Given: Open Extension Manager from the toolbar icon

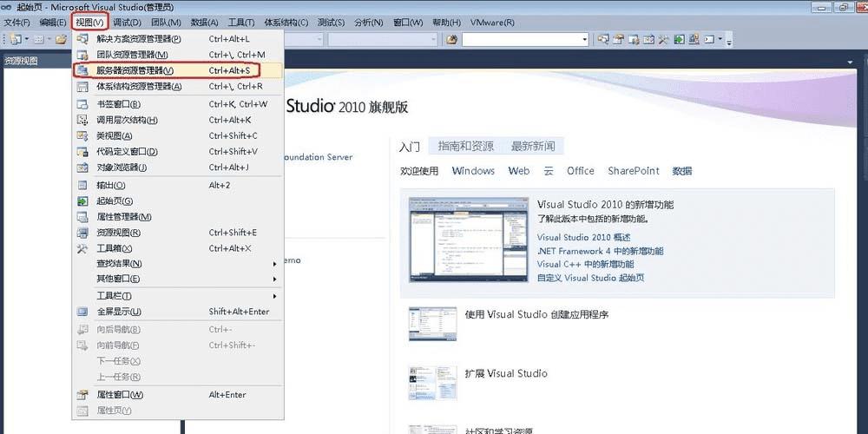Looking at the screenshot, I should pyautogui.click(x=694, y=39).
